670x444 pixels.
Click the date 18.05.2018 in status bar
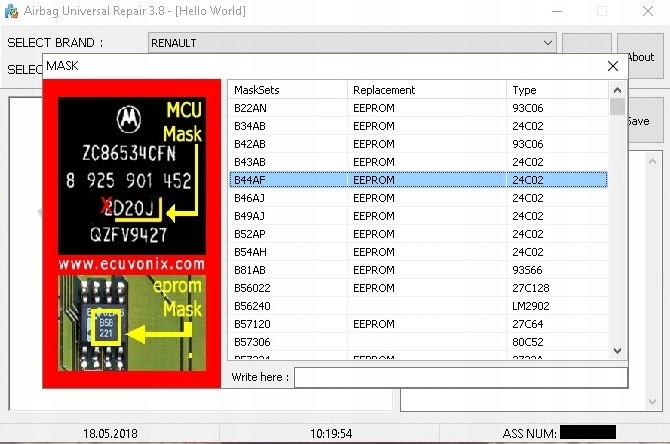(110, 434)
